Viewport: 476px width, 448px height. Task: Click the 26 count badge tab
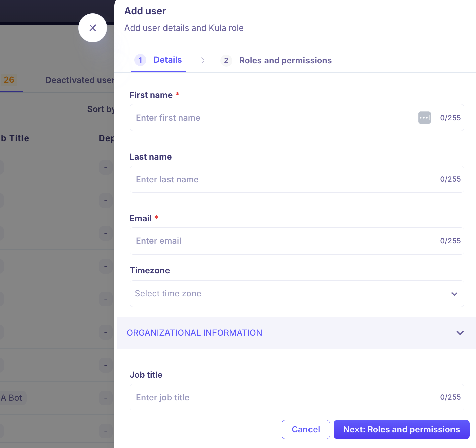coord(9,80)
